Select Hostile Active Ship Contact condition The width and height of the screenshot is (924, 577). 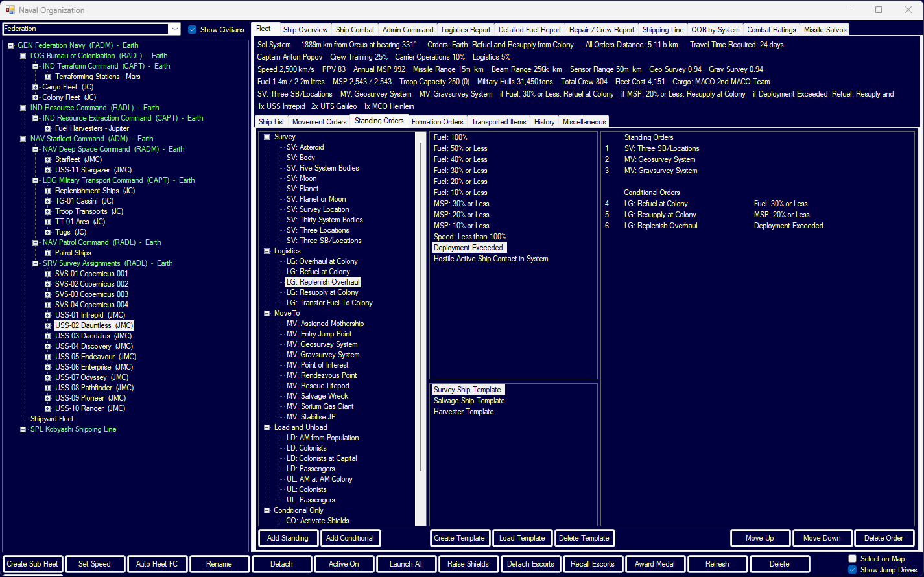point(491,259)
